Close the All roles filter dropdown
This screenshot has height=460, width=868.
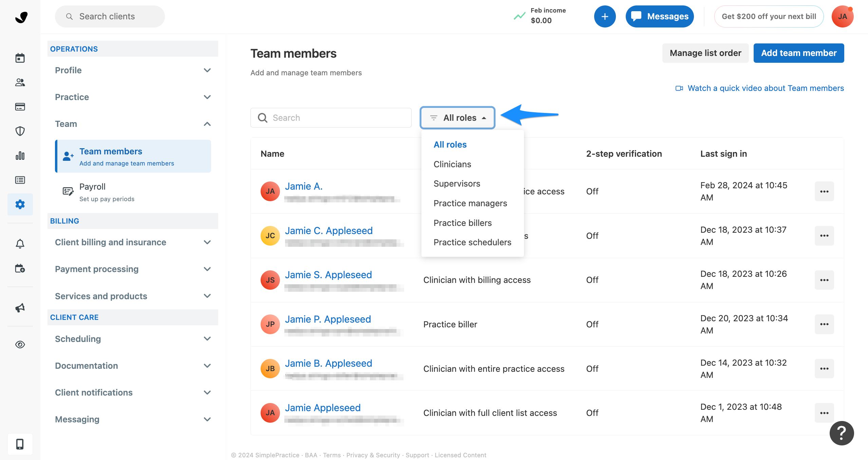[457, 118]
